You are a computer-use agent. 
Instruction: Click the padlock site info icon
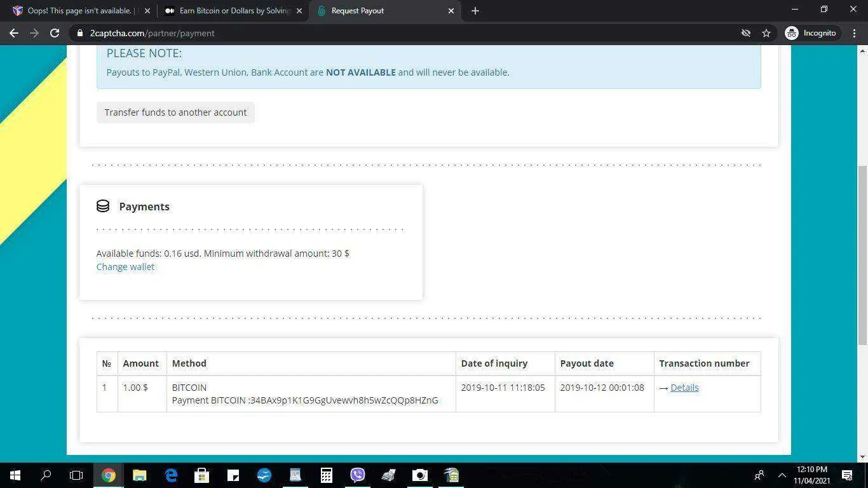80,33
